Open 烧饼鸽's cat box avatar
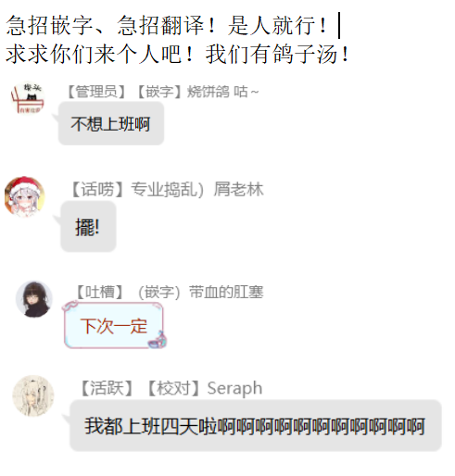Viewport: 455px width, 476px height. pyautogui.click(x=28, y=98)
